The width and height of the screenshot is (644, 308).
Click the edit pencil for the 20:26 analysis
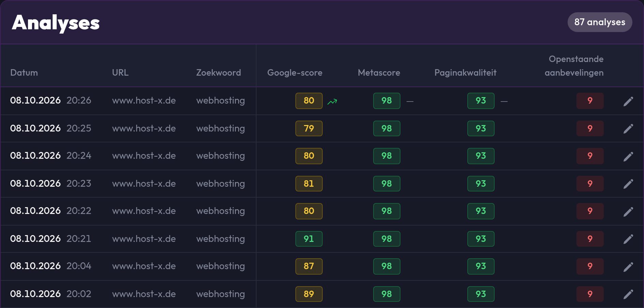click(628, 101)
